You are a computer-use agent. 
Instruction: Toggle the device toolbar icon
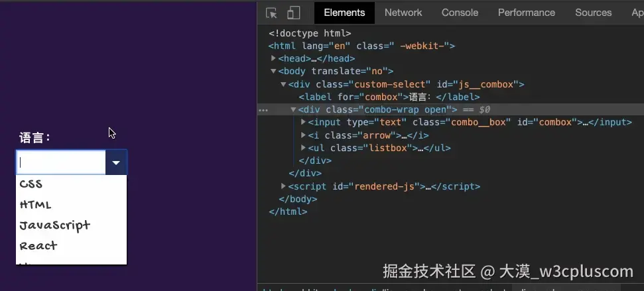click(x=294, y=13)
